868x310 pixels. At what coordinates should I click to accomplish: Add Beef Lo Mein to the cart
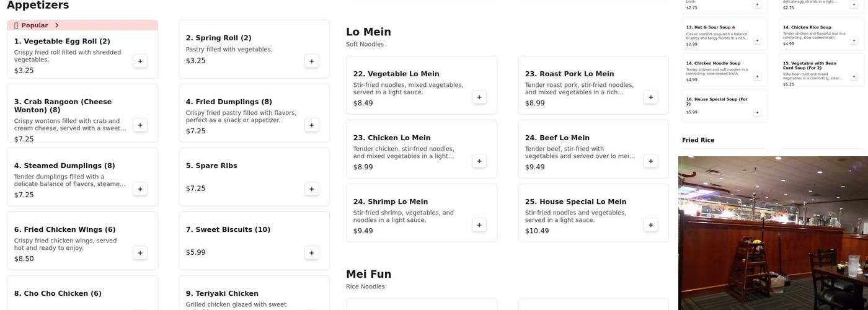[651, 161]
